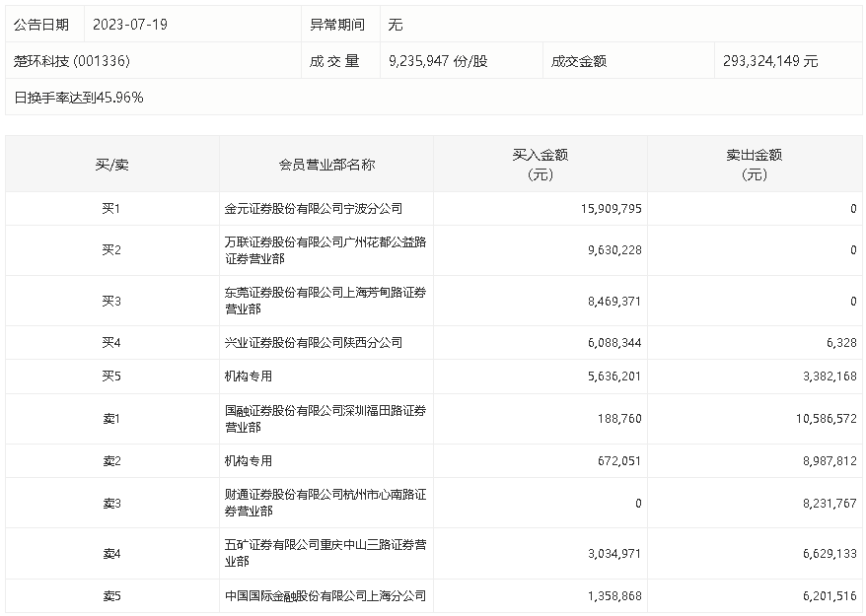Screen dimensions: 866x616
Task: Open 万联证券广州花都公益路证券营业部 entry
Action: coord(325,250)
